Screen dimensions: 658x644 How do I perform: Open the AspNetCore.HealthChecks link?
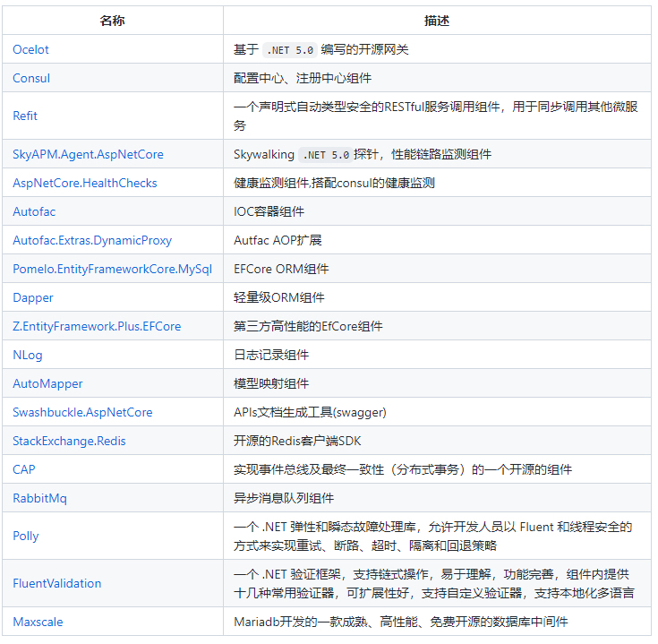pyautogui.click(x=85, y=183)
